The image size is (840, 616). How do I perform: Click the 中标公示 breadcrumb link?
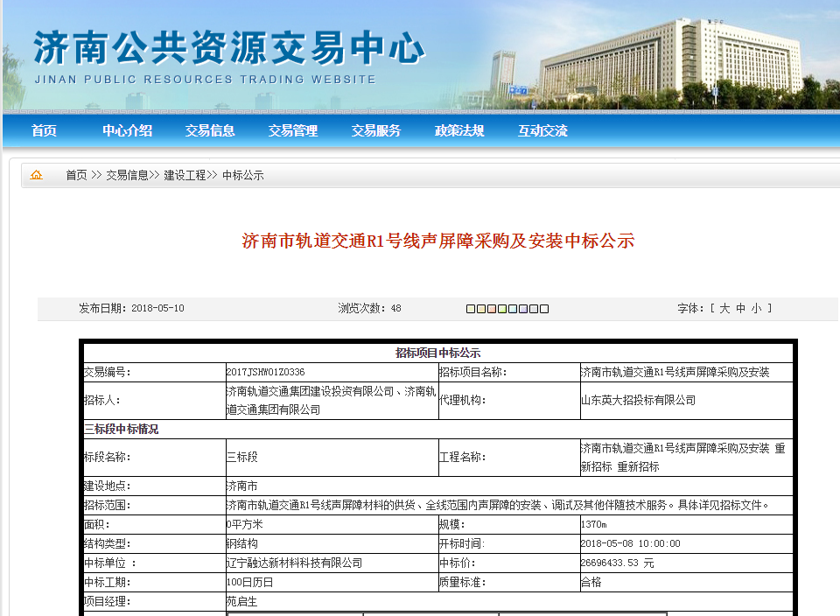pyautogui.click(x=242, y=175)
